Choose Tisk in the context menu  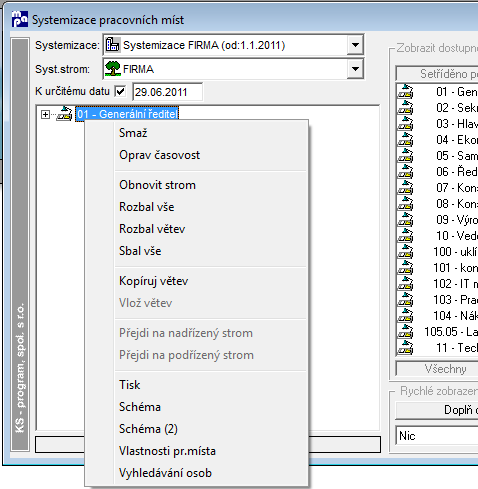[211, 385]
